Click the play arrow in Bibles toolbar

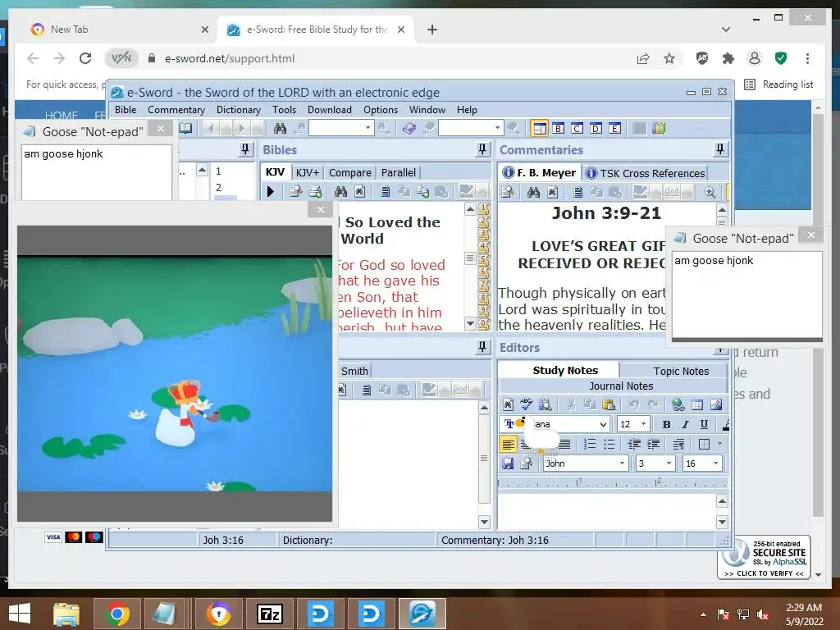click(271, 191)
